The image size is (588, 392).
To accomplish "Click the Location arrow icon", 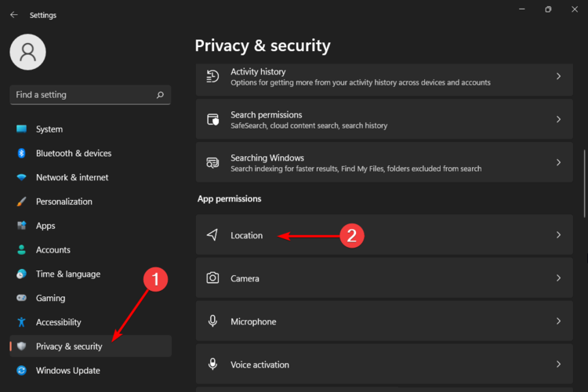I will tap(212, 235).
